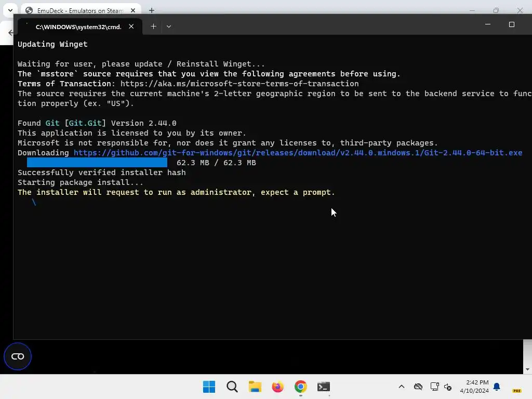Click 'Successfully verified installer hash' line

(x=102, y=172)
